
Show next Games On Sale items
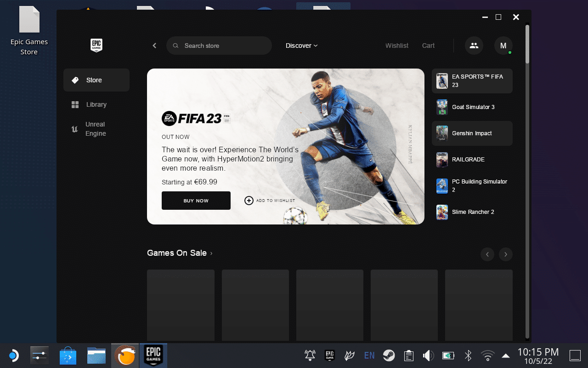click(506, 254)
